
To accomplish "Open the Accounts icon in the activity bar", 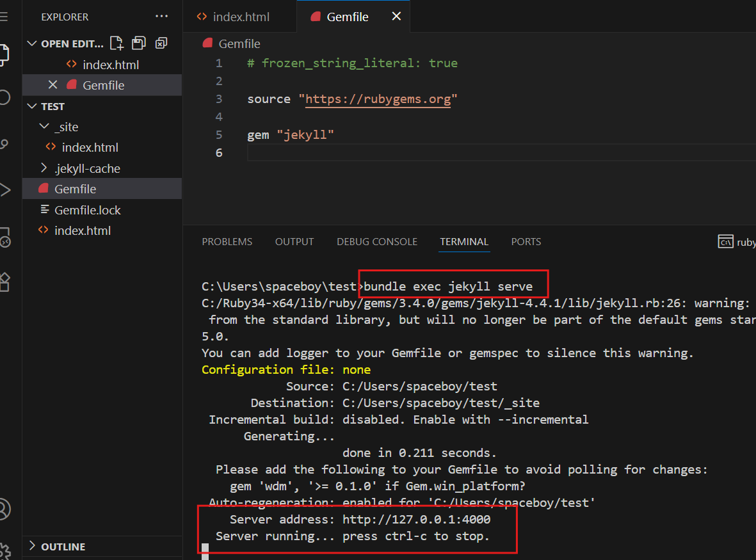I will click(x=4, y=509).
